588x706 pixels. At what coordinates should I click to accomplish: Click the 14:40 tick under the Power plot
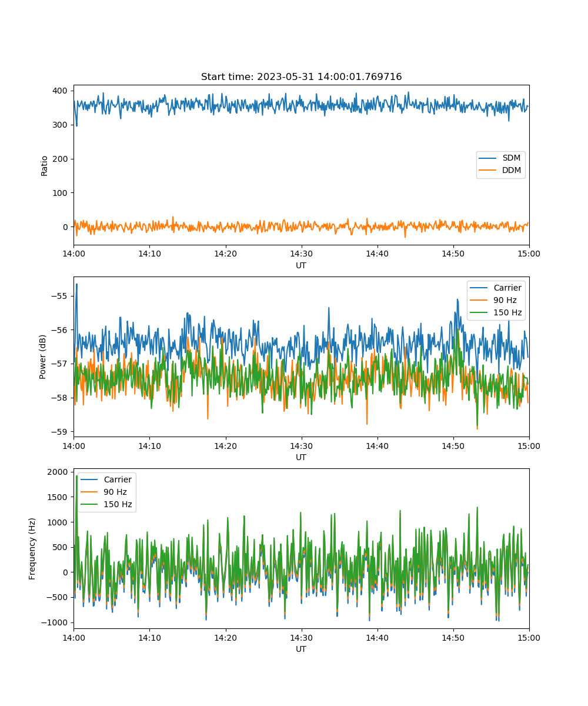coord(377,445)
